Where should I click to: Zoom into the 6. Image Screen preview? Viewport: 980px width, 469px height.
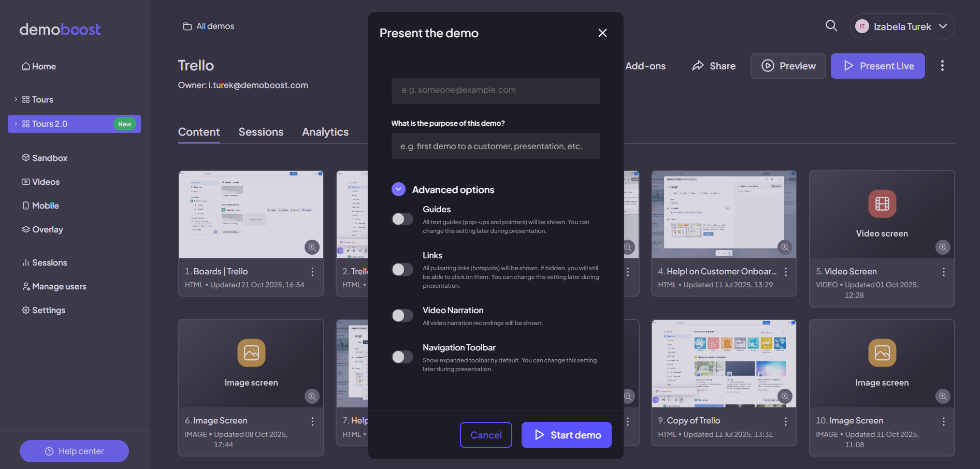[x=312, y=397]
